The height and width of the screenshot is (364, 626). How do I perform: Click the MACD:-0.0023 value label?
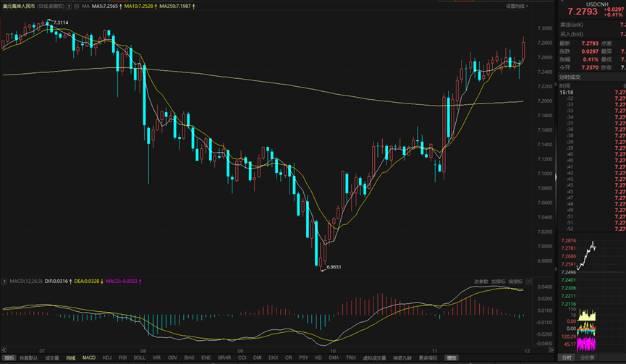coord(122,282)
